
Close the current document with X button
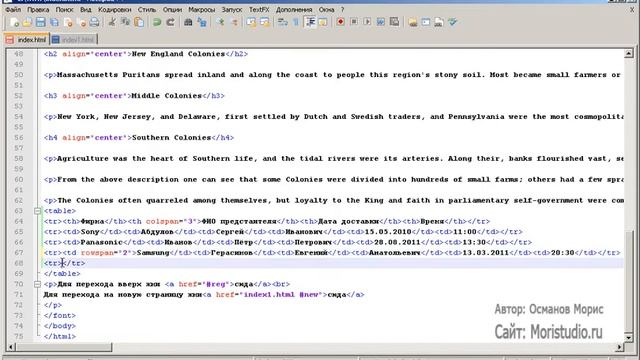(632, 9)
